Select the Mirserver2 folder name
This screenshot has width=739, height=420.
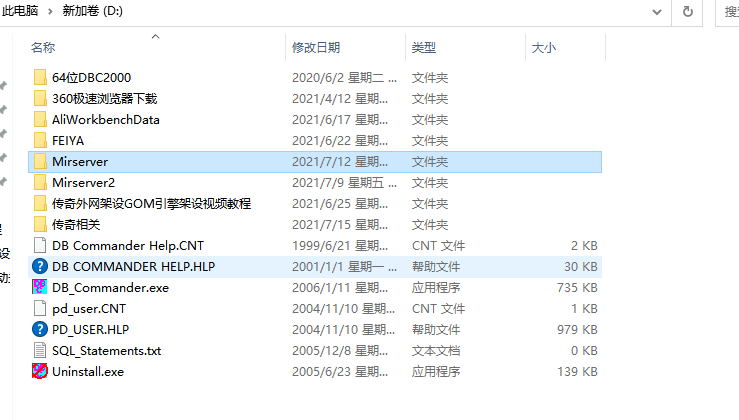[x=83, y=182]
